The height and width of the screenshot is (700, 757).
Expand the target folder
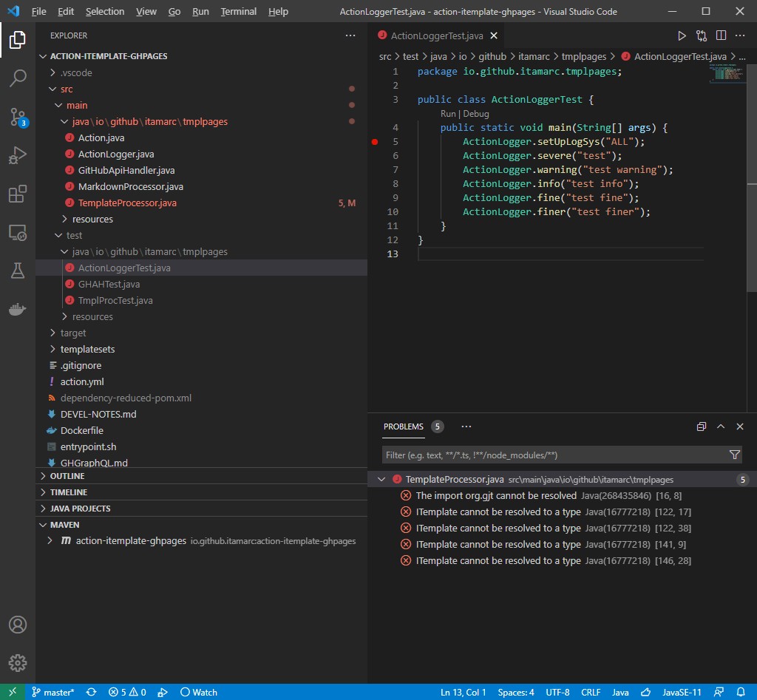(73, 333)
